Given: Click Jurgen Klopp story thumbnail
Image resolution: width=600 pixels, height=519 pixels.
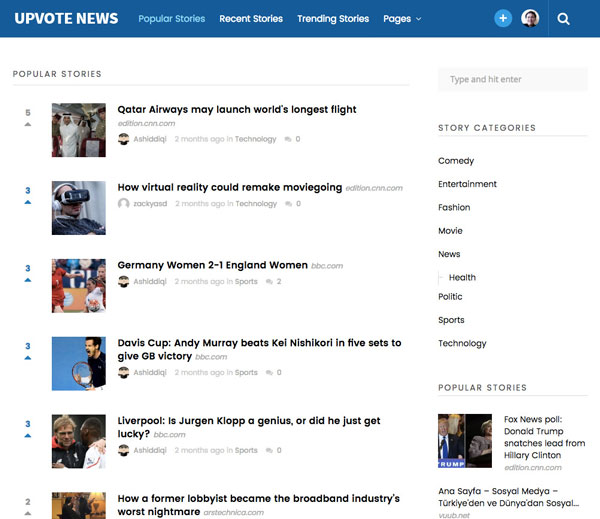Looking at the screenshot, I should tap(79, 441).
